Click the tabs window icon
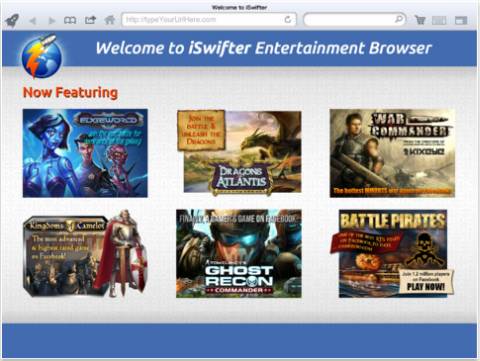480x361 pixels. pos(461,21)
